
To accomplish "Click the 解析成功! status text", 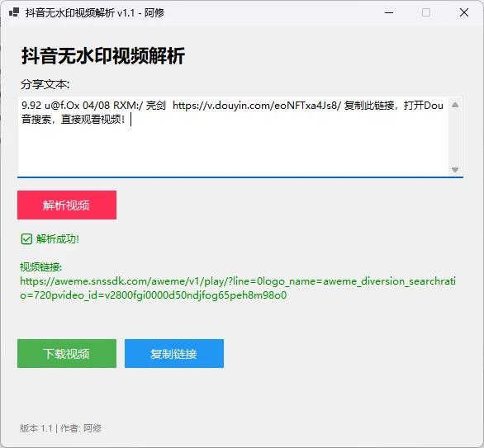I will click(58, 239).
